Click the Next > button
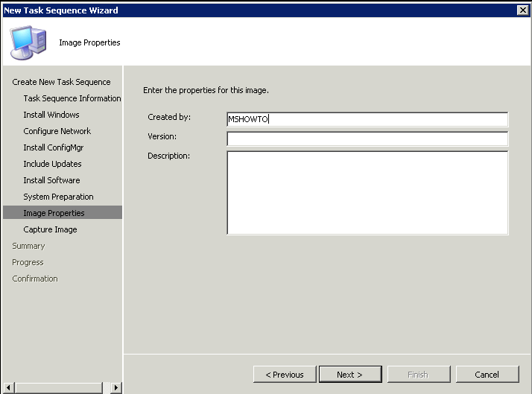532x394 pixels. [x=350, y=375]
